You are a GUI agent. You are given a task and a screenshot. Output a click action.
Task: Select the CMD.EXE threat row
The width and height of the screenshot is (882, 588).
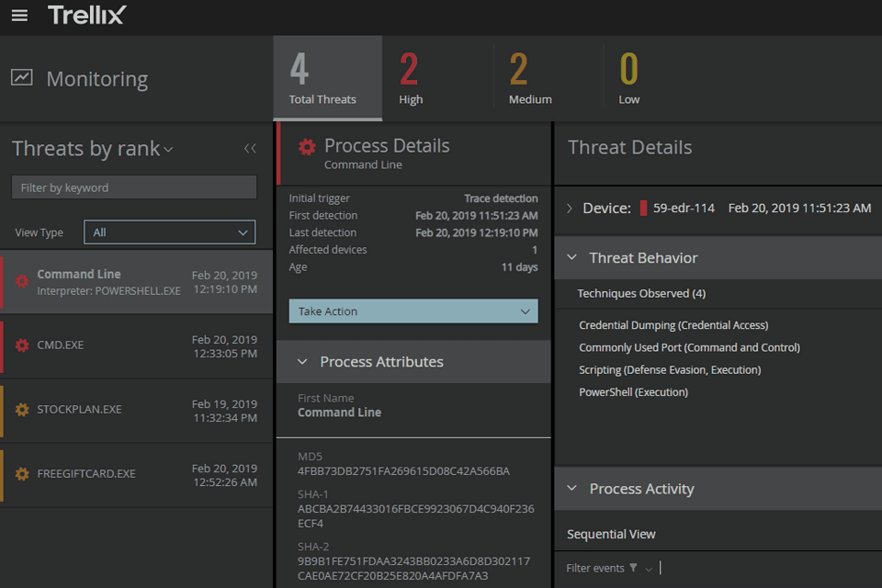pyautogui.click(x=137, y=346)
